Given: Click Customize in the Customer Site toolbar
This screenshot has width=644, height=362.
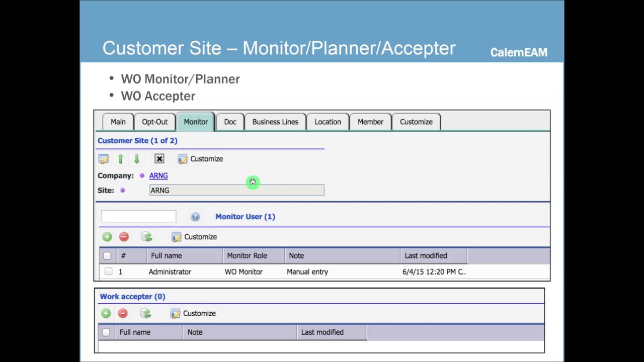Looking at the screenshot, I should click(200, 159).
